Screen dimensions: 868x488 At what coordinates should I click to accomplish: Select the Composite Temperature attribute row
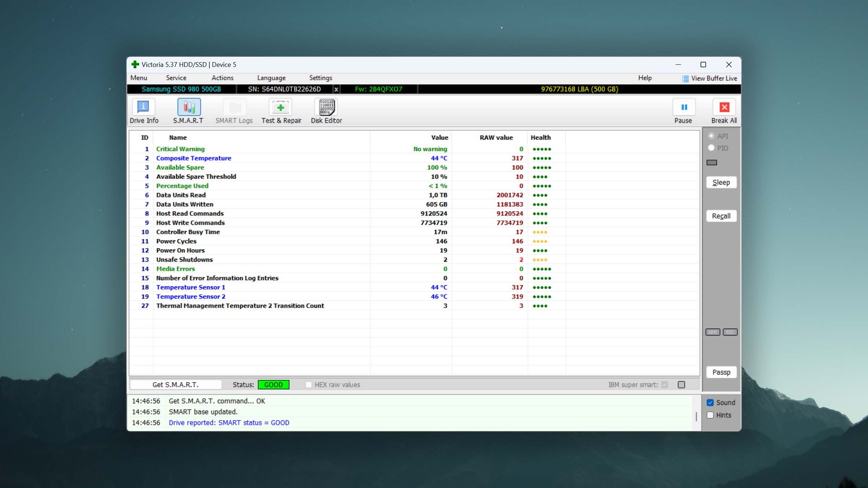(193, 158)
